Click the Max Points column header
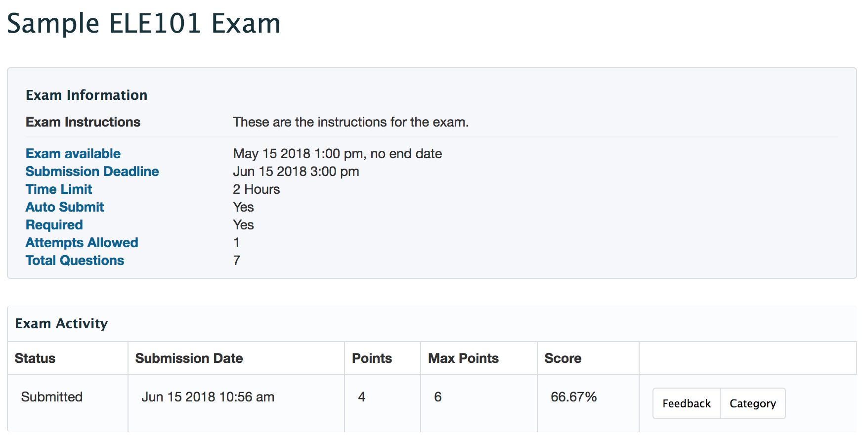Viewport: 868px width, 441px height. click(x=463, y=358)
